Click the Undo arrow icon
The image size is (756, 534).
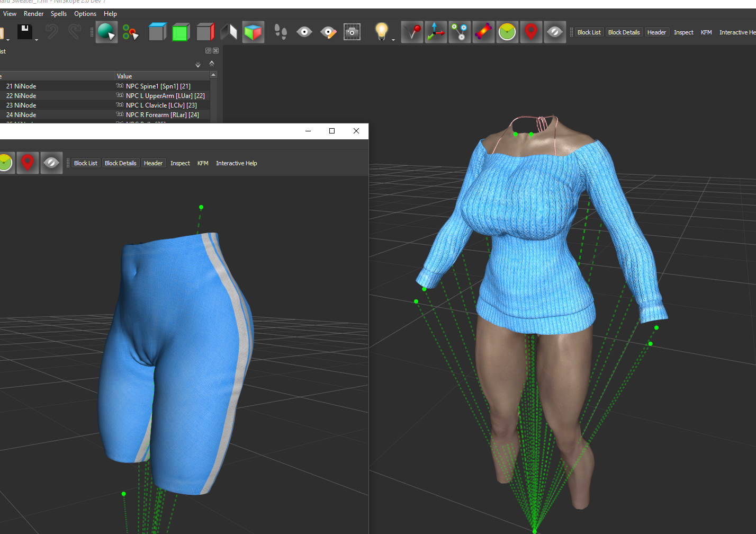(51, 32)
